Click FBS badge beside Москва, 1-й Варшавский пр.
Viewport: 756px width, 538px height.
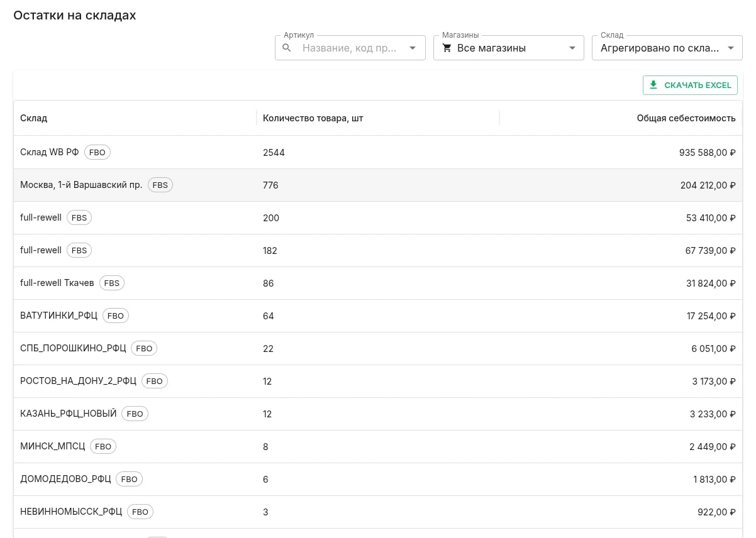[160, 185]
